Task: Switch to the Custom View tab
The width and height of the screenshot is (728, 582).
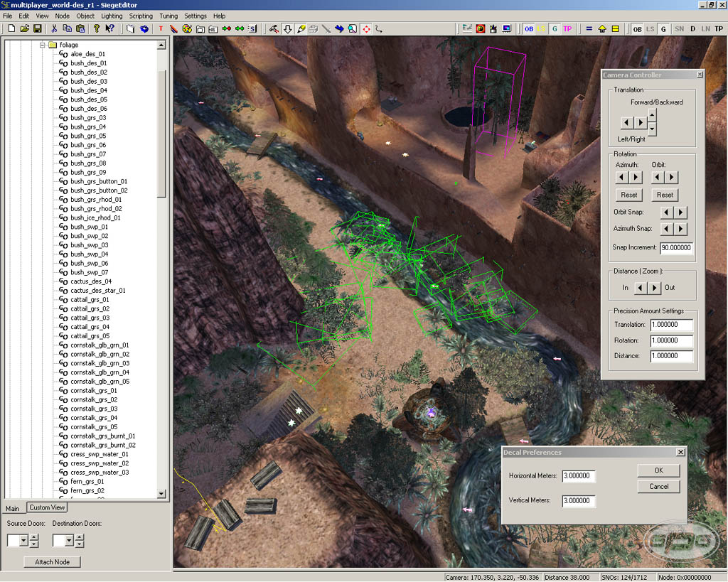Action: [48, 507]
